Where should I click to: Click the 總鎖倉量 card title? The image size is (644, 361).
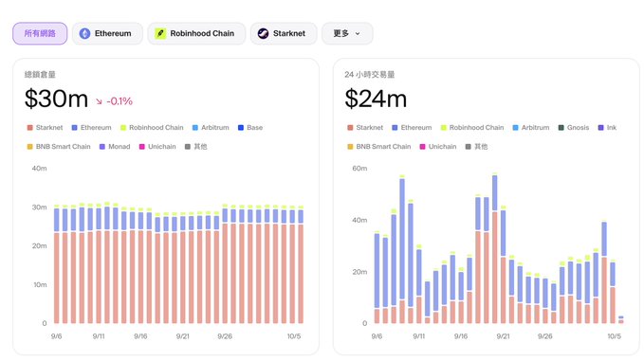(x=40, y=75)
